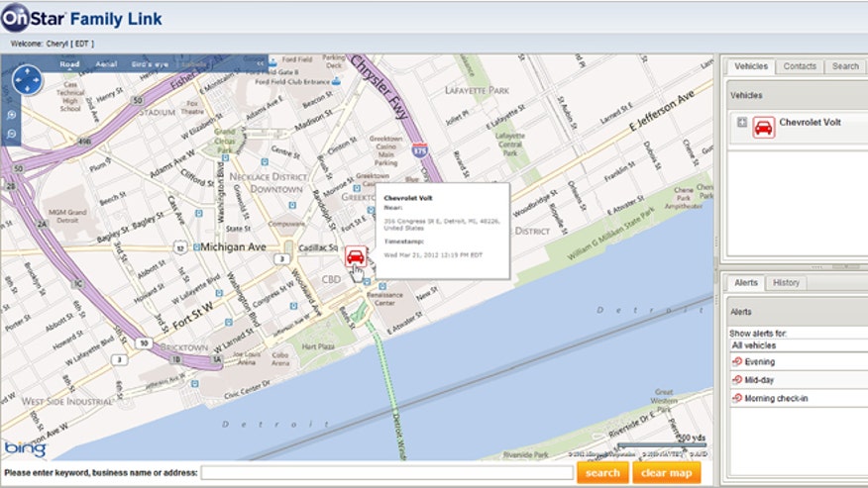Viewport: 868px width, 488px height.
Task: Expand the Chevrolet Volt vehicle entry
Action: (x=742, y=123)
